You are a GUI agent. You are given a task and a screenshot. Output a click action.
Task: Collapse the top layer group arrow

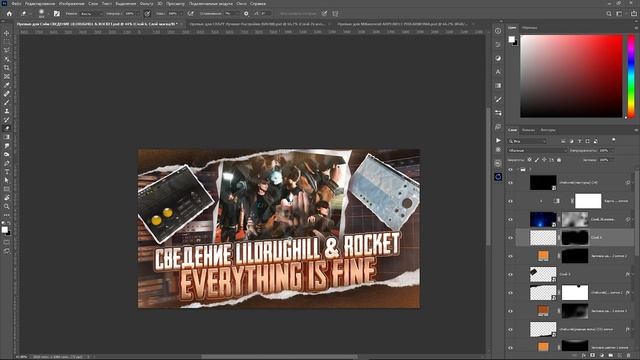tap(517, 169)
